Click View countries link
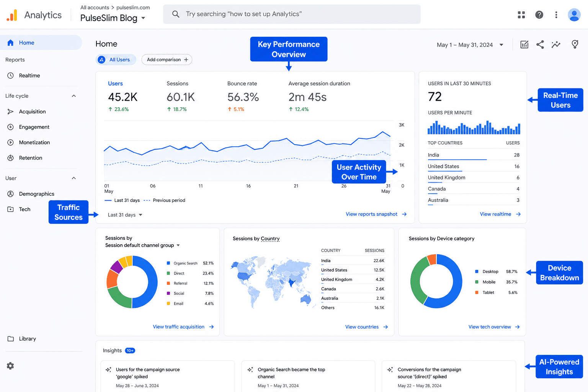 [x=367, y=327]
